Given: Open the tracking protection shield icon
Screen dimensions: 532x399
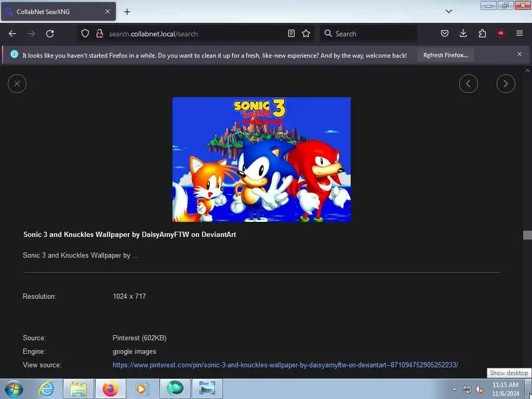Looking at the screenshot, I should pyautogui.click(x=85, y=33).
